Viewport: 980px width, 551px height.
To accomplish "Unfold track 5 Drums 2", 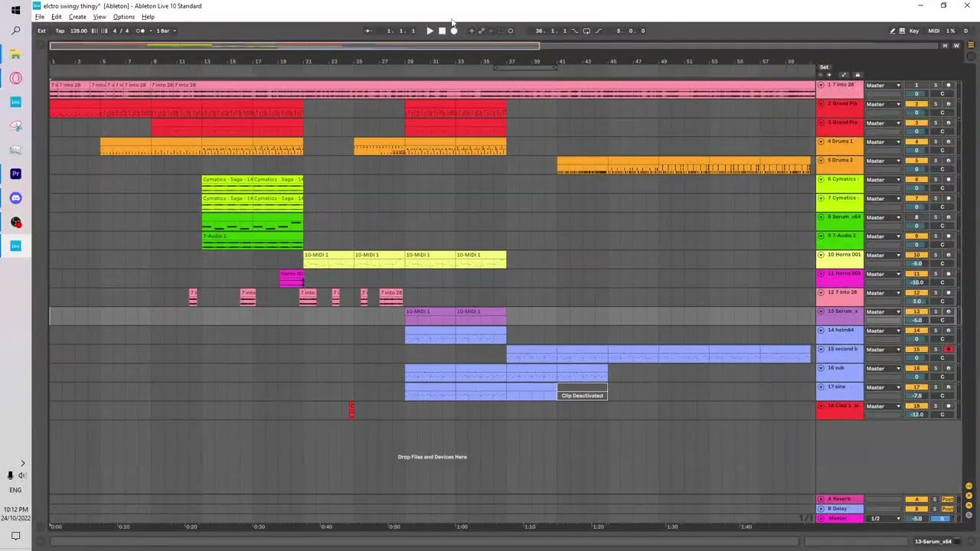I will 822,161.
